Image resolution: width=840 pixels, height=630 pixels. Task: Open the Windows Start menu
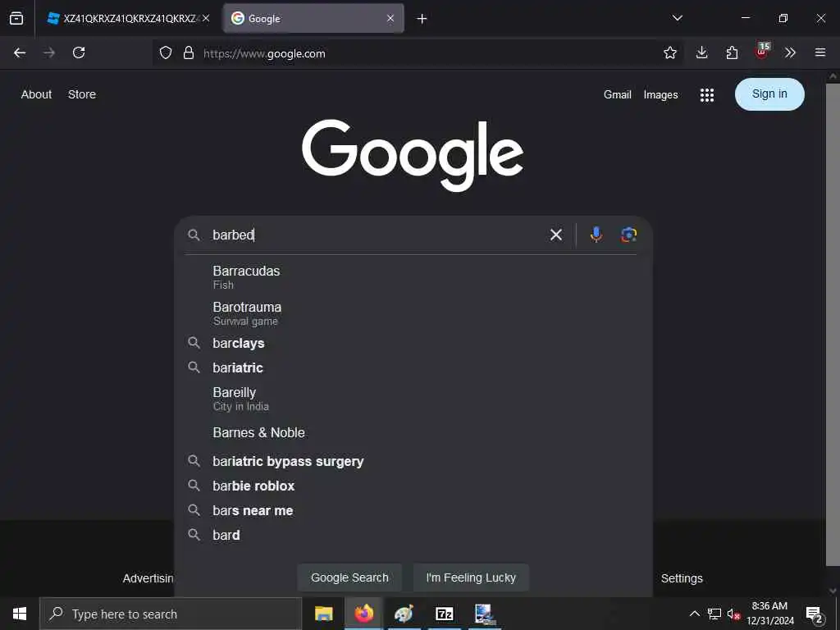pyautogui.click(x=20, y=614)
